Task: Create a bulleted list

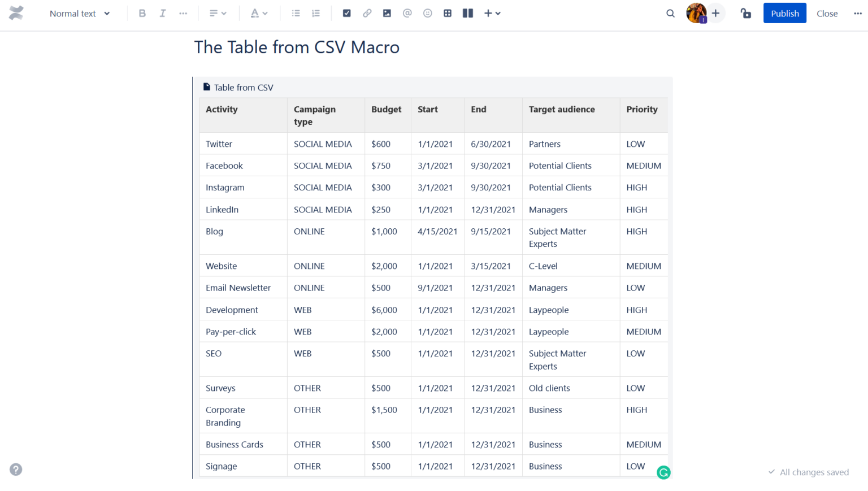Action: [x=296, y=13]
